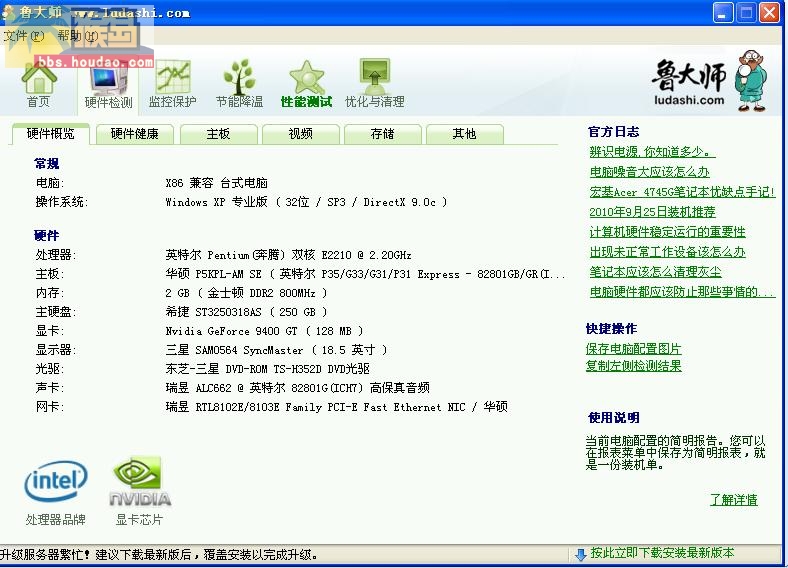Click the 鲁大师 ludashi.com mascot logo
Screen dimensions: 788x568
710,80
